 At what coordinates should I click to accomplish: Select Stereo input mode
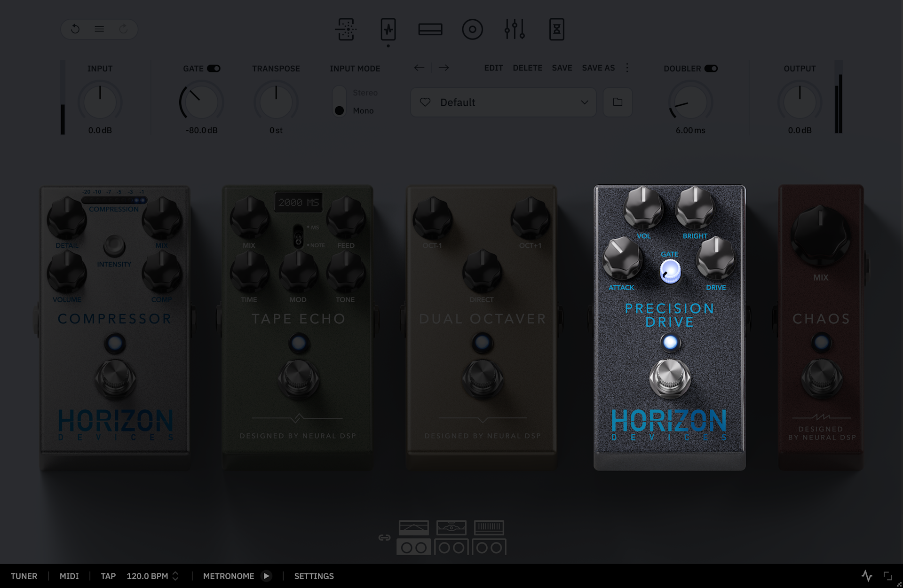[365, 93]
